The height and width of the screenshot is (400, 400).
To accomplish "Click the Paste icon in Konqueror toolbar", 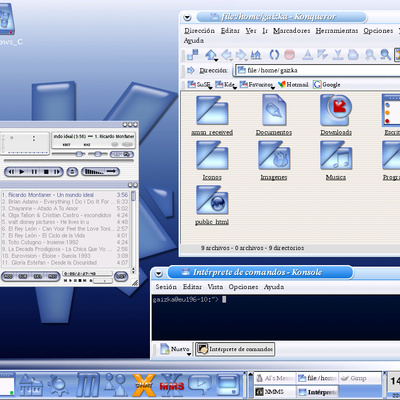I will tap(338, 54).
